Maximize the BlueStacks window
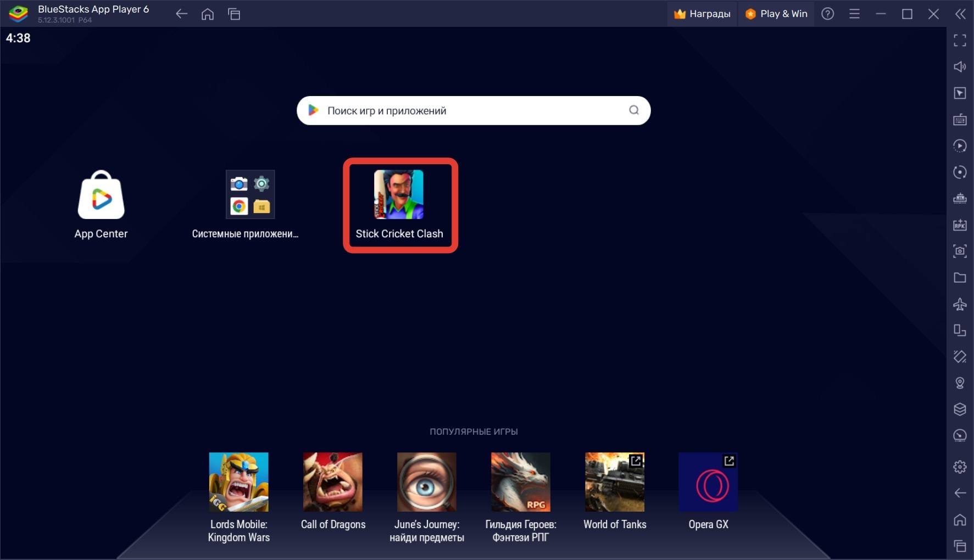Screen dimensions: 974x560 point(907,14)
